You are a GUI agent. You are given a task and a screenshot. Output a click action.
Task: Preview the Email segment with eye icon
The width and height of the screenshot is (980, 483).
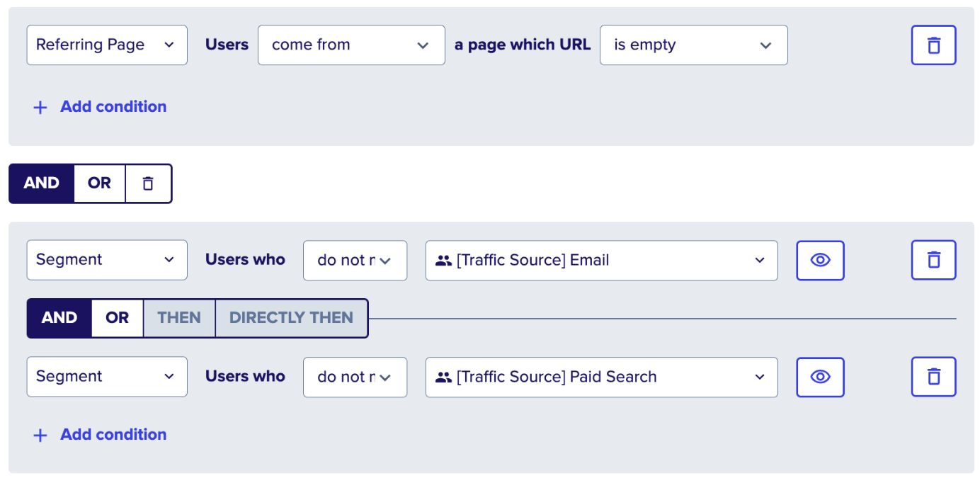[x=820, y=260]
